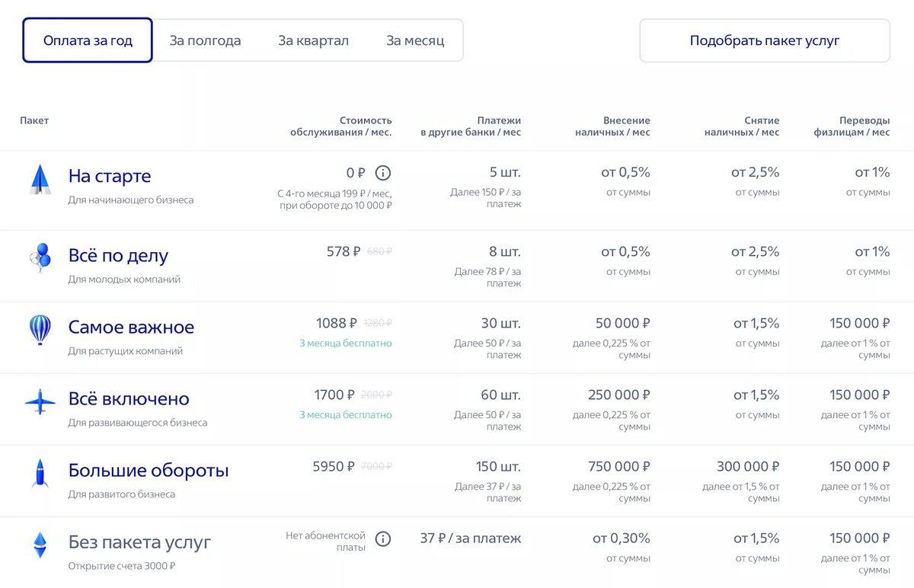This screenshot has height=588, width=914.
Task: Select the Оплата за год tab
Action: pos(88,40)
